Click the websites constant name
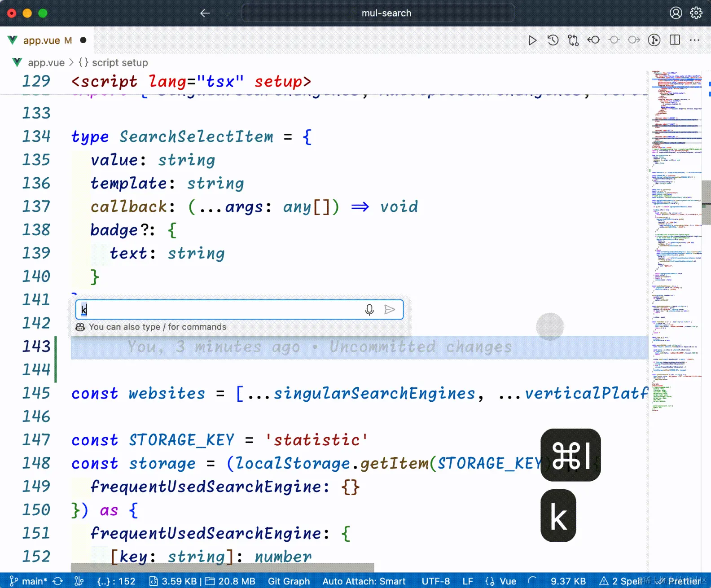This screenshot has height=588, width=711. coord(167,393)
